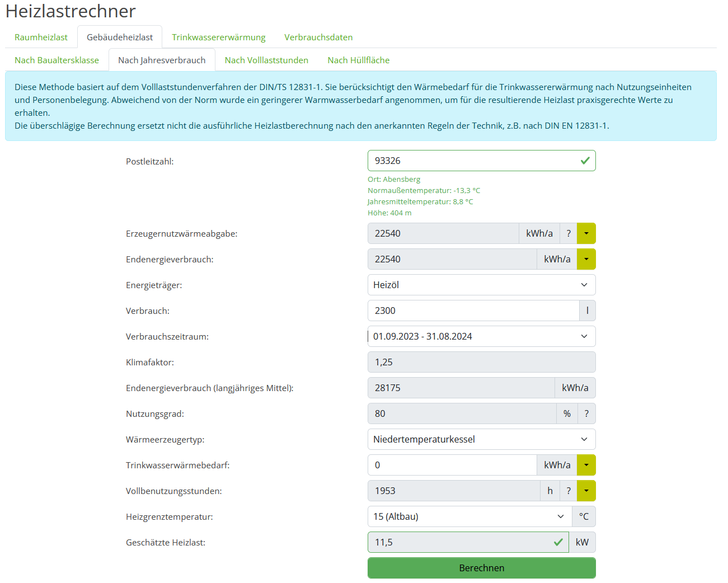Click the °C unit beside Heizgrenztemperatur
Viewport: 728px width, 583px height.
coord(584,516)
